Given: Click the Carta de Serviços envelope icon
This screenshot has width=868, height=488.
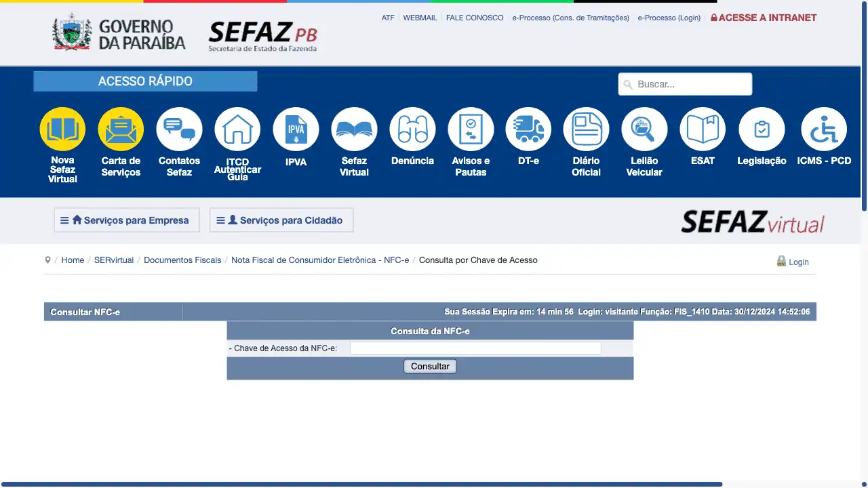Looking at the screenshot, I should coord(121,129).
